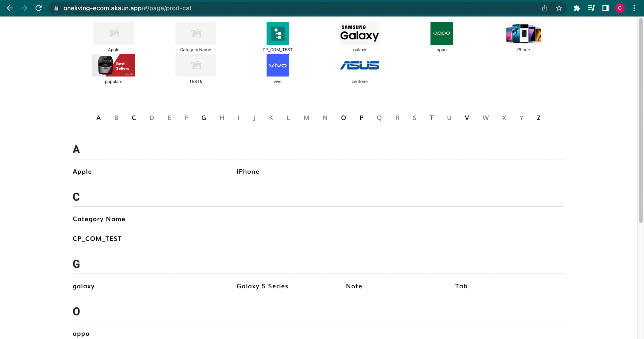Open the Galaxy S Series link
This screenshot has width=644, height=339.
click(x=262, y=286)
